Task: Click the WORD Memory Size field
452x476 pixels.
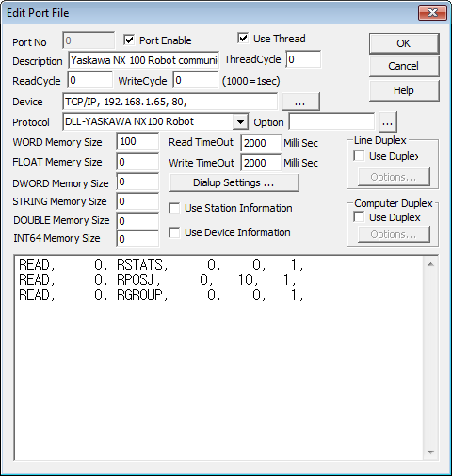Action: (137, 142)
